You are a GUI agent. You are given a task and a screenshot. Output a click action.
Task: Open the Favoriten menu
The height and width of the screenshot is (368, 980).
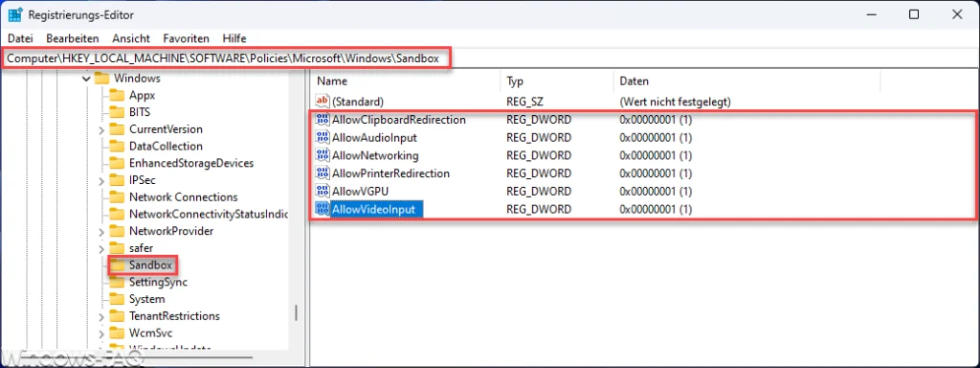tap(187, 38)
